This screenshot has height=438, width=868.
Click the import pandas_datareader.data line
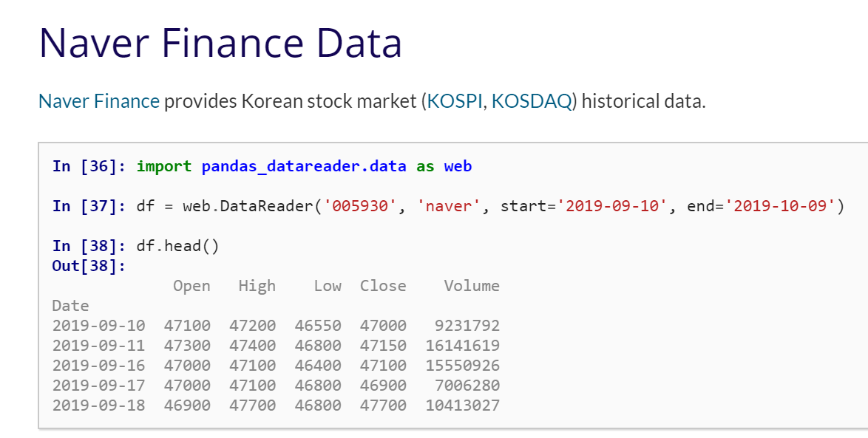click(304, 166)
